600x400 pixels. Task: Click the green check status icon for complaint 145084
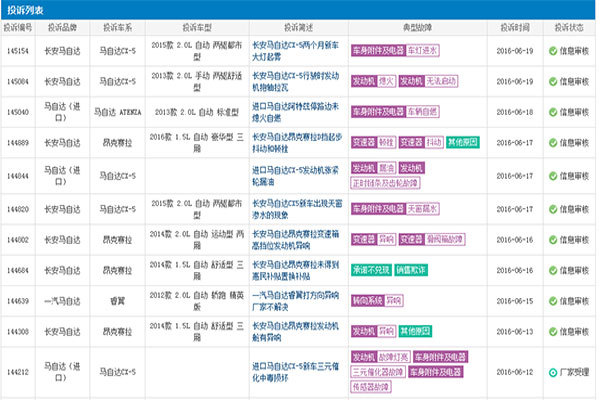tap(553, 82)
